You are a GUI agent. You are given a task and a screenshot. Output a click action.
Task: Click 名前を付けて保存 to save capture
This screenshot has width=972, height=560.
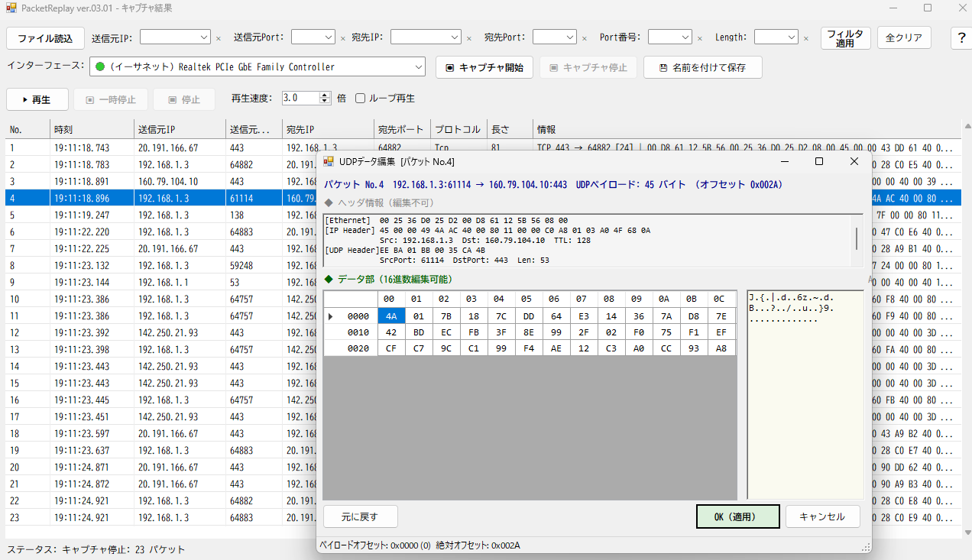[703, 67]
